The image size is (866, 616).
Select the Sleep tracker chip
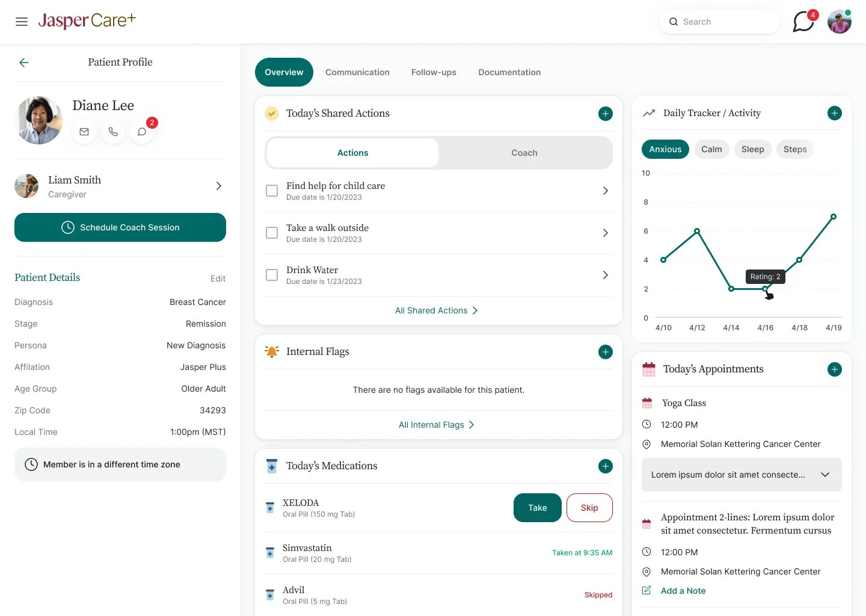(x=752, y=149)
